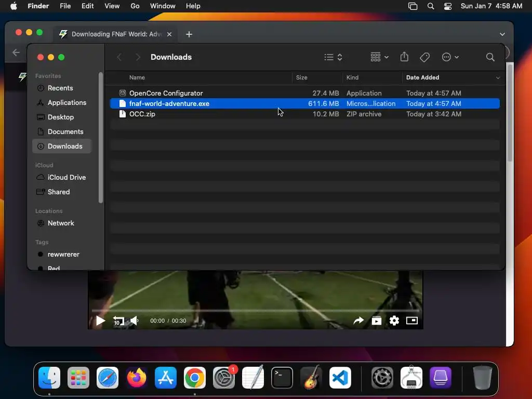
Task: Play the video
Action: pyautogui.click(x=100, y=321)
